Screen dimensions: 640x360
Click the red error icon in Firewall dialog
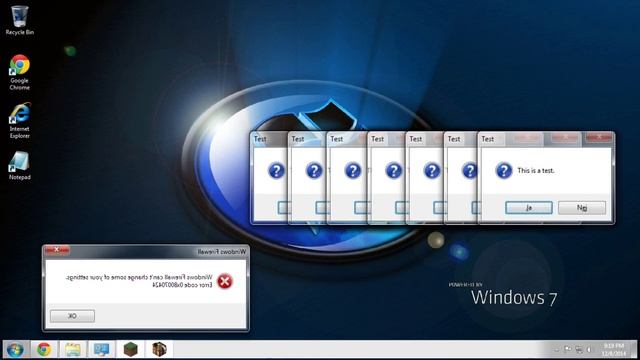224,281
